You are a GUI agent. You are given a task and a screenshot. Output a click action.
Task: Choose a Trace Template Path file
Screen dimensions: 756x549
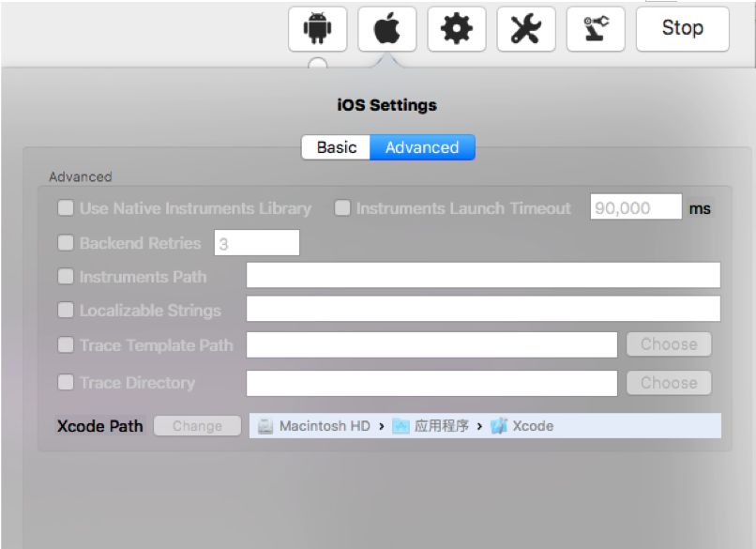pyautogui.click(x=669, y=344)
